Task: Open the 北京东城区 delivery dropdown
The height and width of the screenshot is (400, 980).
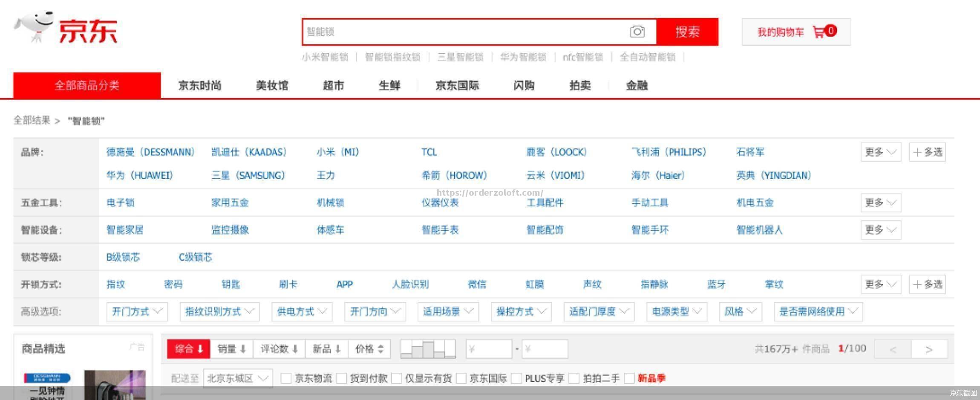Action: click(x=238, y=378)
